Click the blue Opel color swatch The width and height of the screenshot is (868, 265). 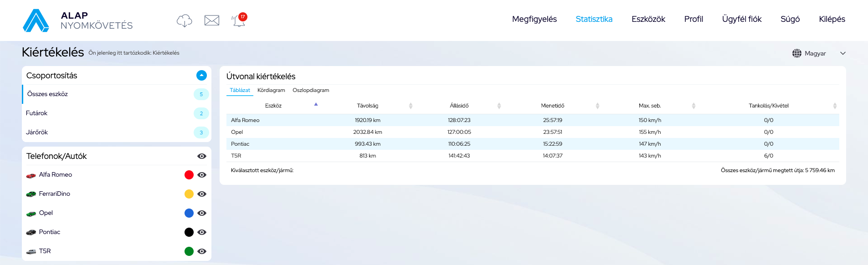189,213
